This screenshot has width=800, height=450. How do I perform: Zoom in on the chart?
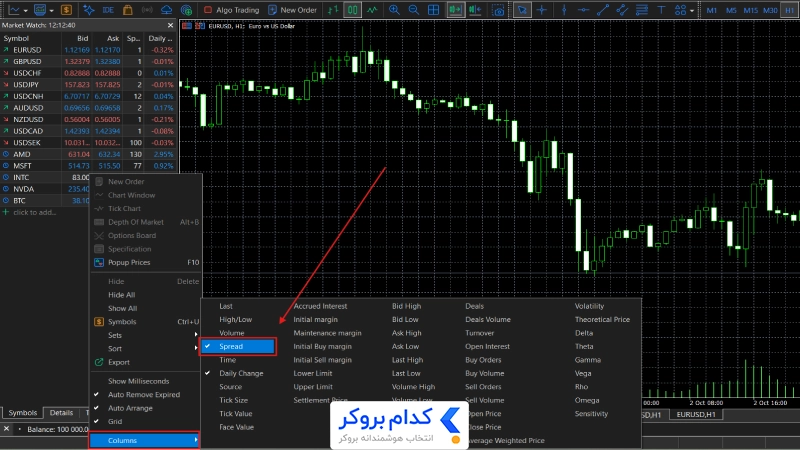tap(394, 10)
